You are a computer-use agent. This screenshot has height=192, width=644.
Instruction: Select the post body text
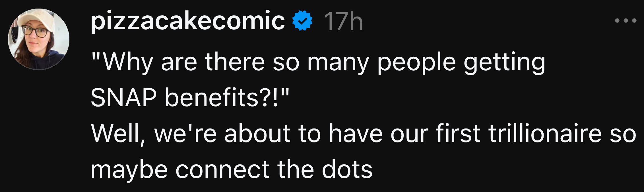pos(313,114)
